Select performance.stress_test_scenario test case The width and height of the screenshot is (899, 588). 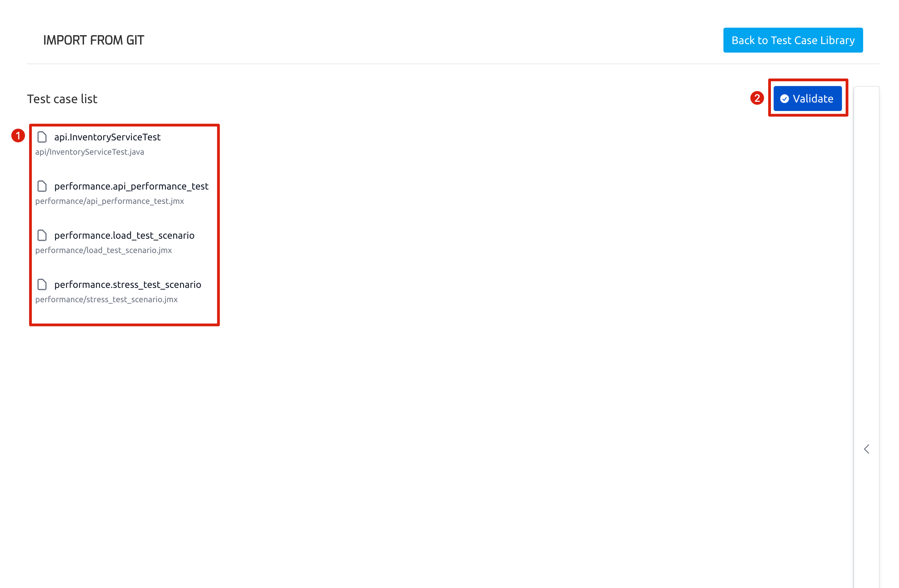click(128, 284)
